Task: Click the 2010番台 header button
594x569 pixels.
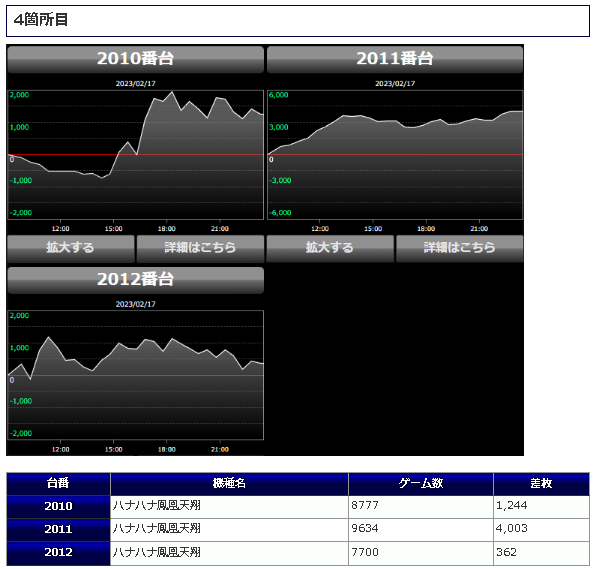Action: pos(135,59)
